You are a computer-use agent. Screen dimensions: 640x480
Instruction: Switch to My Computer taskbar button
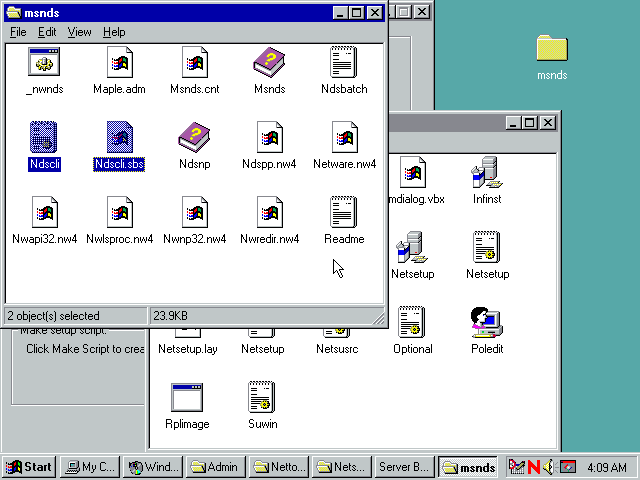(90, 467)
